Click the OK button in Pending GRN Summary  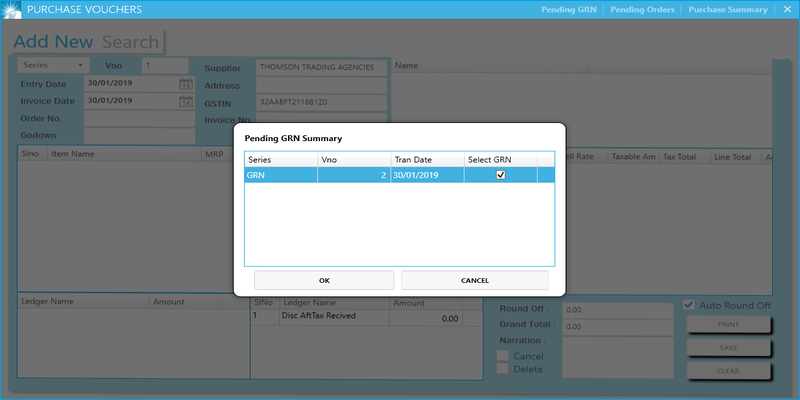324,280
